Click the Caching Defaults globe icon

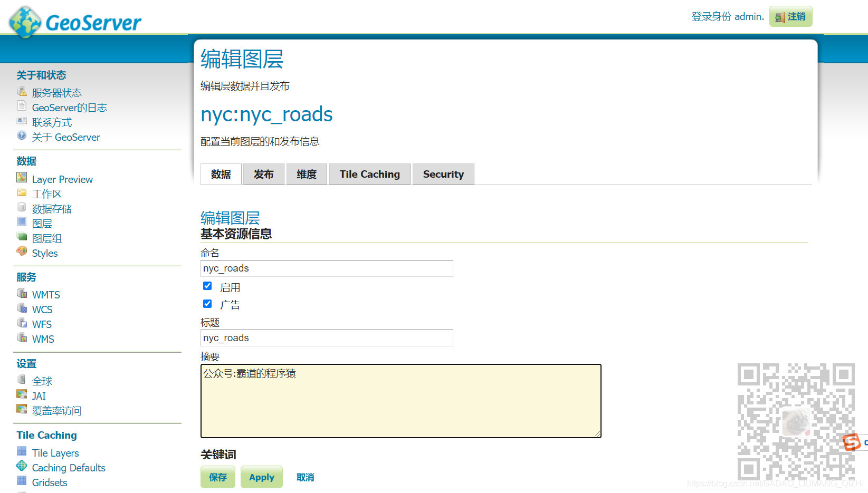22,466
